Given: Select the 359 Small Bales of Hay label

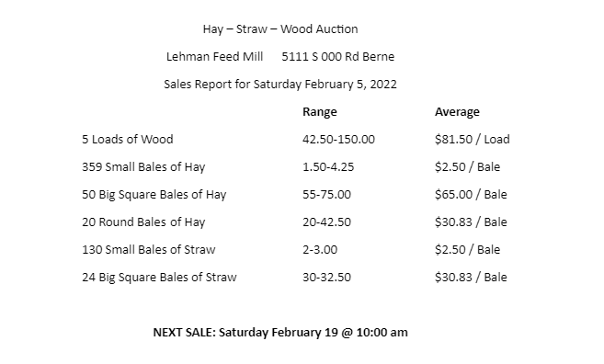Looking at the screenshot, I should pyautogui.click(x=143, y=166).
